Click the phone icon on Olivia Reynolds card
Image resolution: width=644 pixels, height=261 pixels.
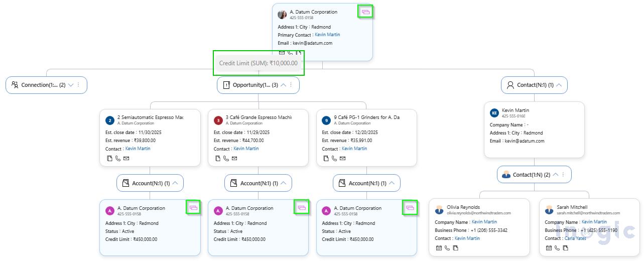coord(447,248)
